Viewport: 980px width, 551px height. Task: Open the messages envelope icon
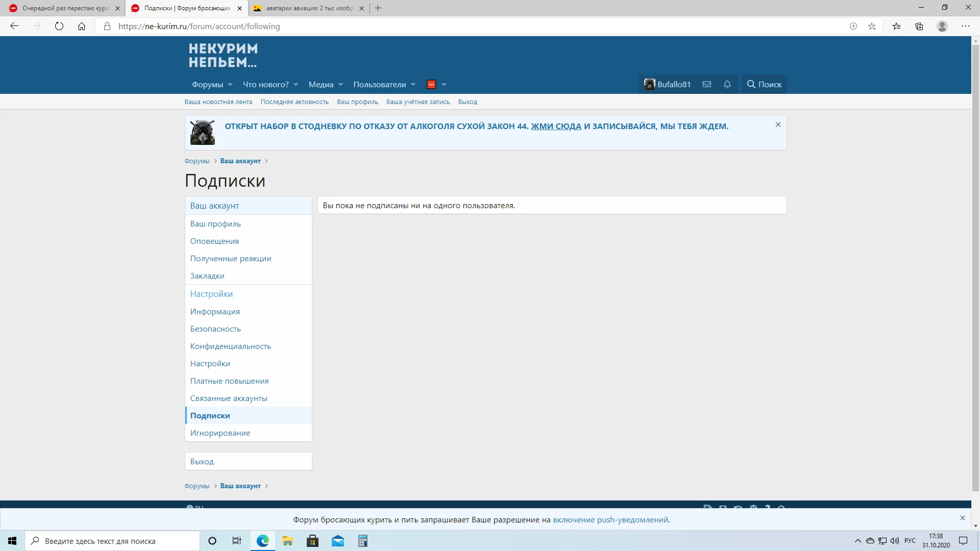point(706,84)
